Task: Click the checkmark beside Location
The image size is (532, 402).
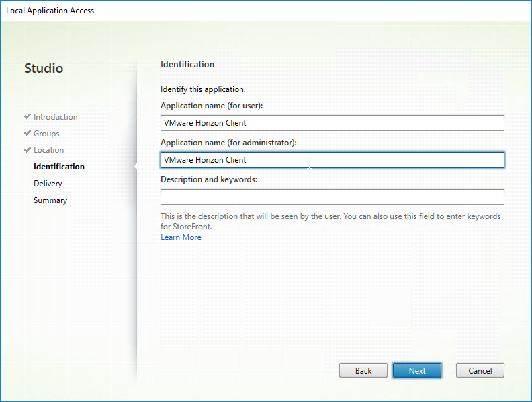Action: [x=28, y=149]
